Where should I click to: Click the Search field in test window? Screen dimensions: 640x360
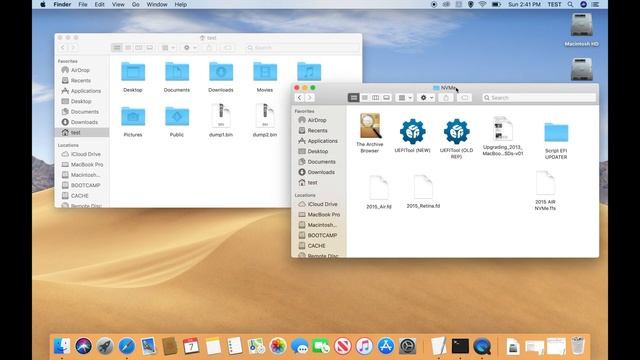[x=302, y=48]
